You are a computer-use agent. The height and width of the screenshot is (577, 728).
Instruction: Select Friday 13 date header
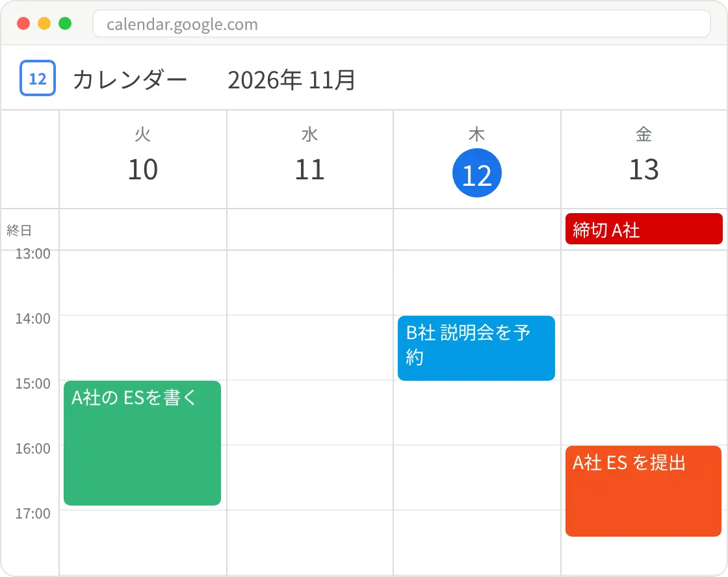click(x=644, y=170)
